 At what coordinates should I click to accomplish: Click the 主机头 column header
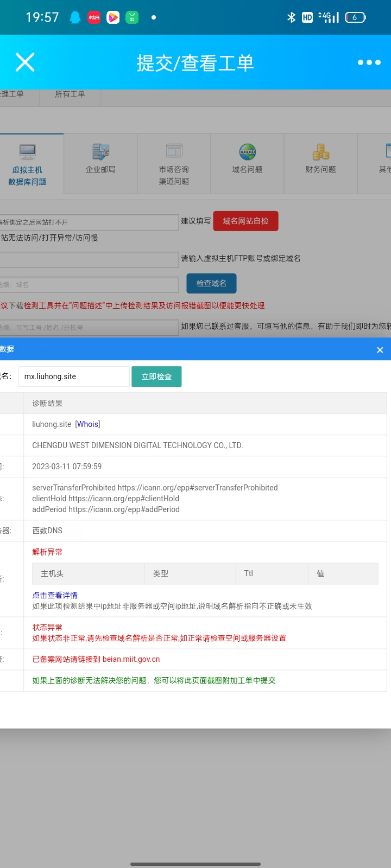(52, 573)
